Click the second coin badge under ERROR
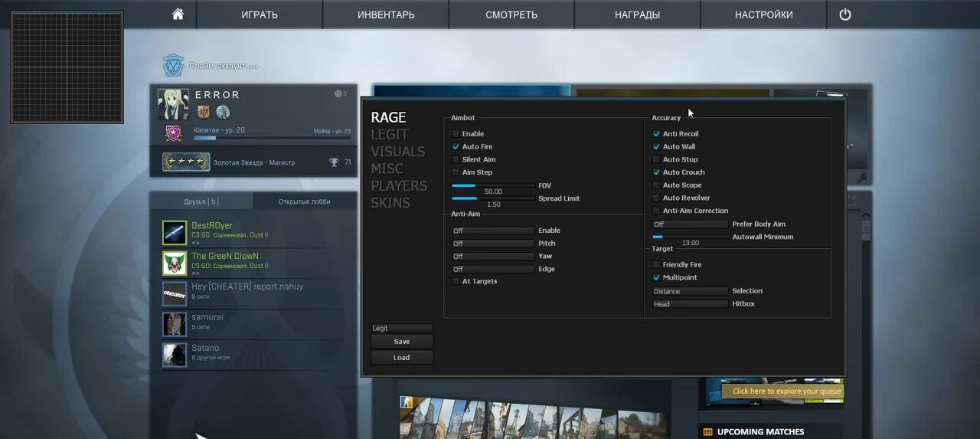The width and height of the screenshot is (980, 439). point(223,113)
